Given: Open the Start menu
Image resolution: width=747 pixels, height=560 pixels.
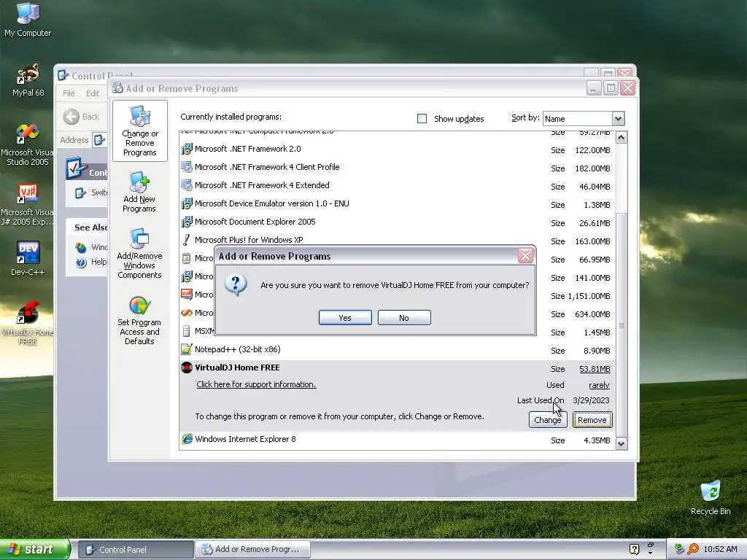Looking at the screenshot, I should coord(35,550).
